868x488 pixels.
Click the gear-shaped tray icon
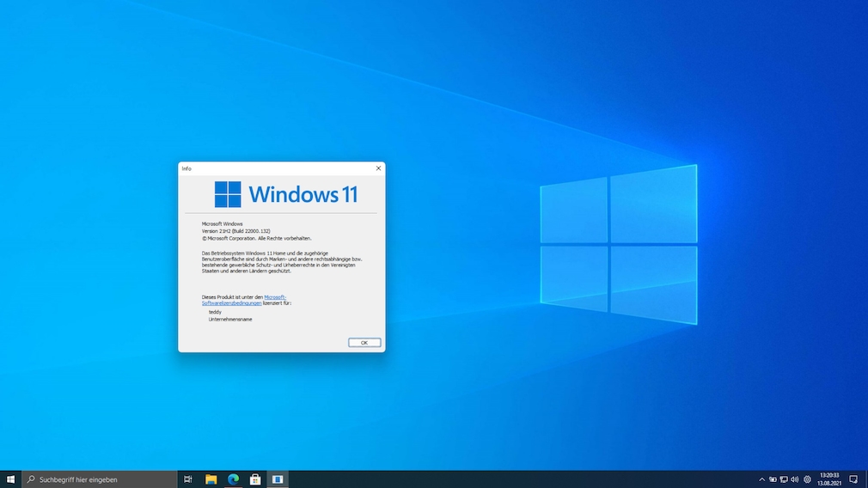click(807, 479)
